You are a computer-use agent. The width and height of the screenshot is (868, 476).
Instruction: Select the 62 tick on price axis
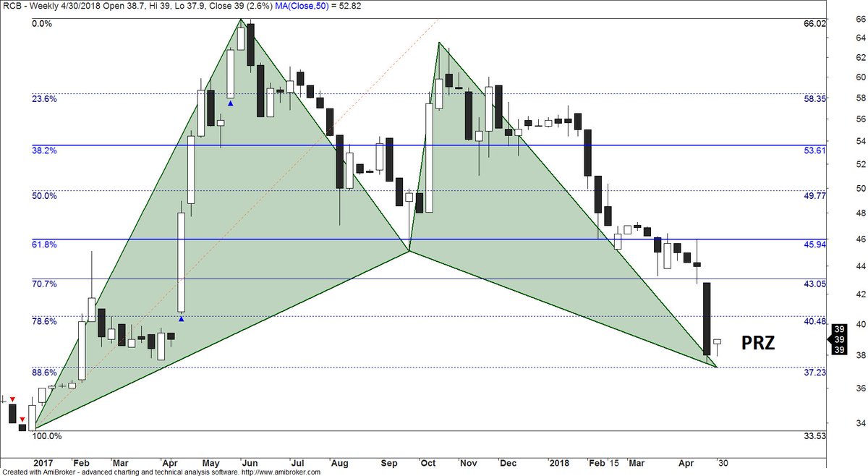861,57
